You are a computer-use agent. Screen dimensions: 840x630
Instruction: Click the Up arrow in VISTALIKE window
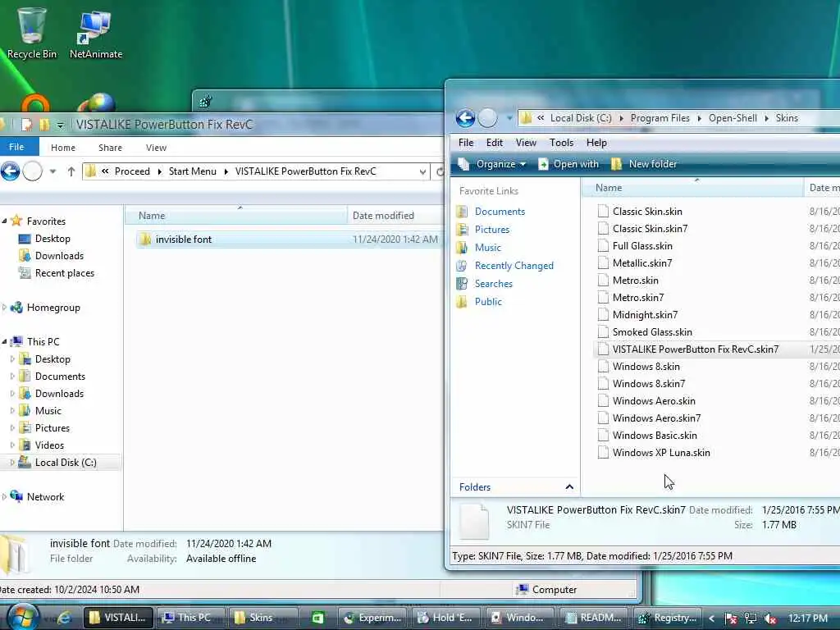(71, 171)
